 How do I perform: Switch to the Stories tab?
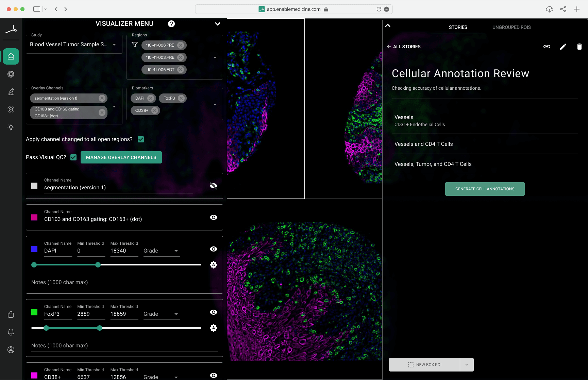458,27
